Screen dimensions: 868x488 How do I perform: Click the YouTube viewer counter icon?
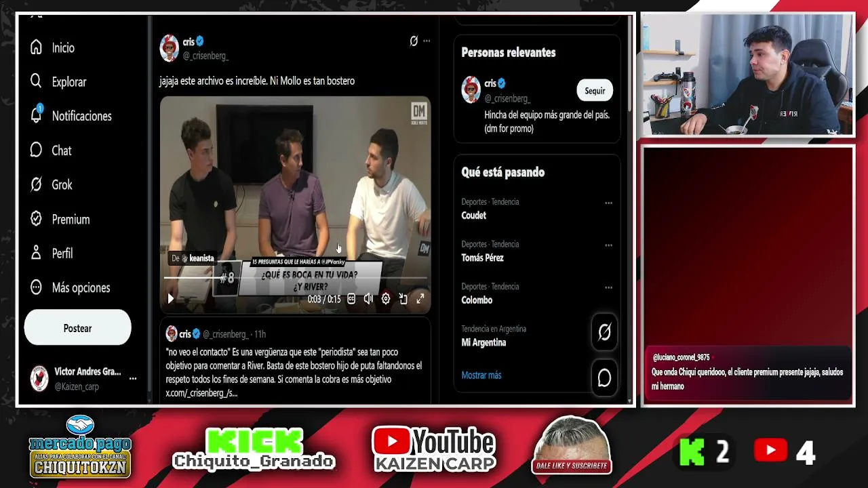tap(770, 450)
